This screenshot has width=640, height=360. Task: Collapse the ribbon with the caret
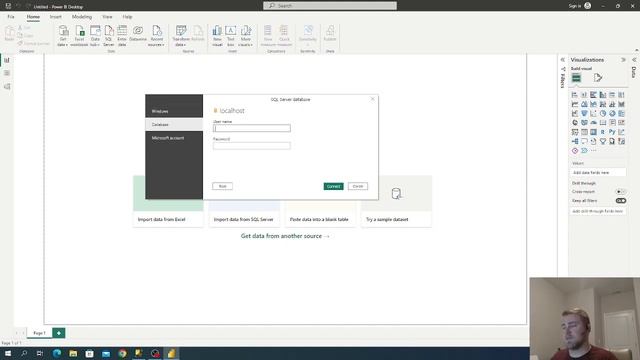[x=637, y=50]
